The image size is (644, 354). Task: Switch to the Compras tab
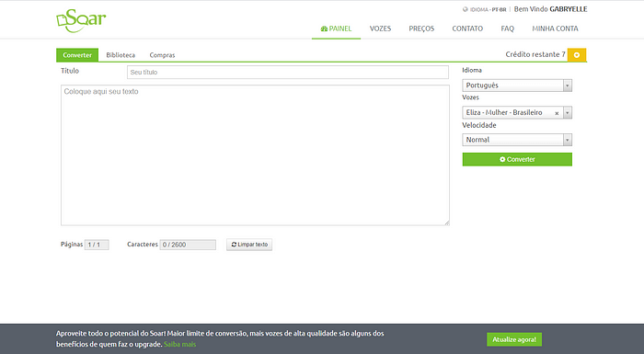point(162,55)
